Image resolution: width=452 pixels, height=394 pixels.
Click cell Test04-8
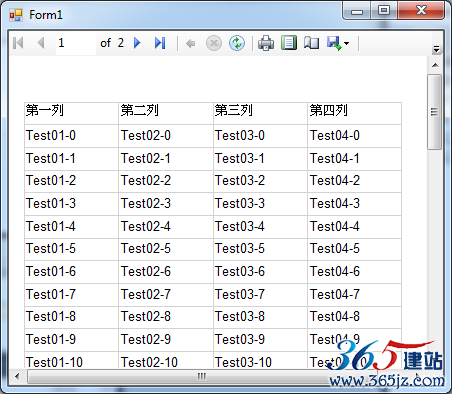click(x=354, y=317)
